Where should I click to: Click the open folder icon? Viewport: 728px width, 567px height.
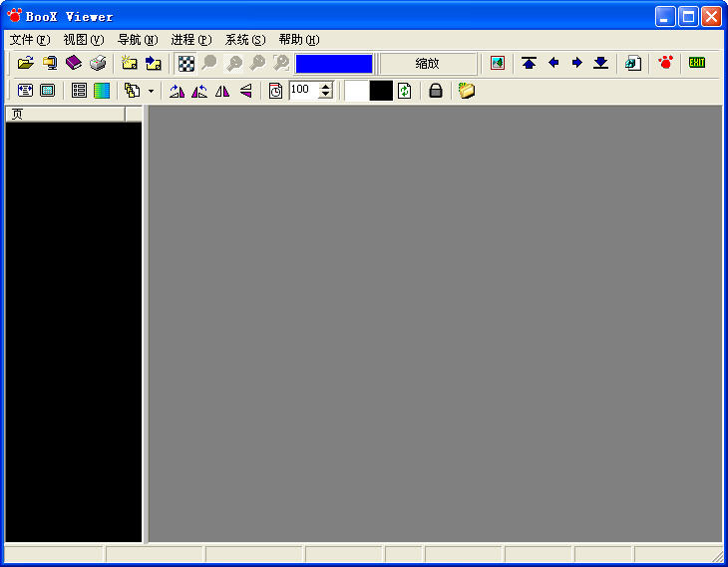[26, 63]
